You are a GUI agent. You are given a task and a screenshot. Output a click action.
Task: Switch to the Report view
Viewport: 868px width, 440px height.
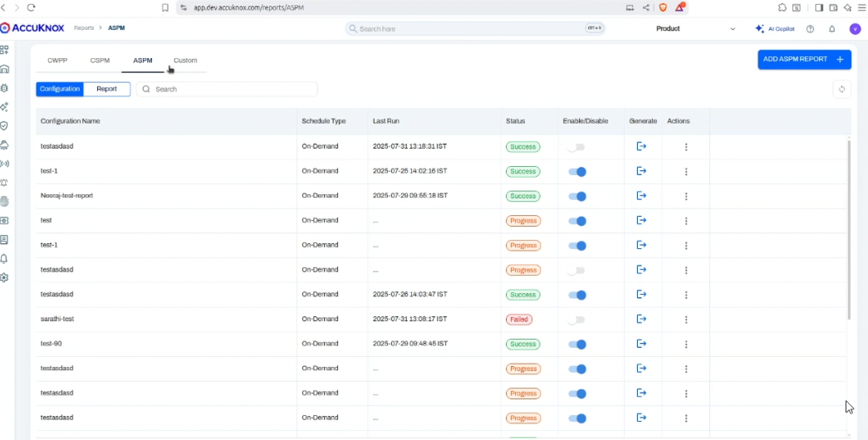[107, 89]
